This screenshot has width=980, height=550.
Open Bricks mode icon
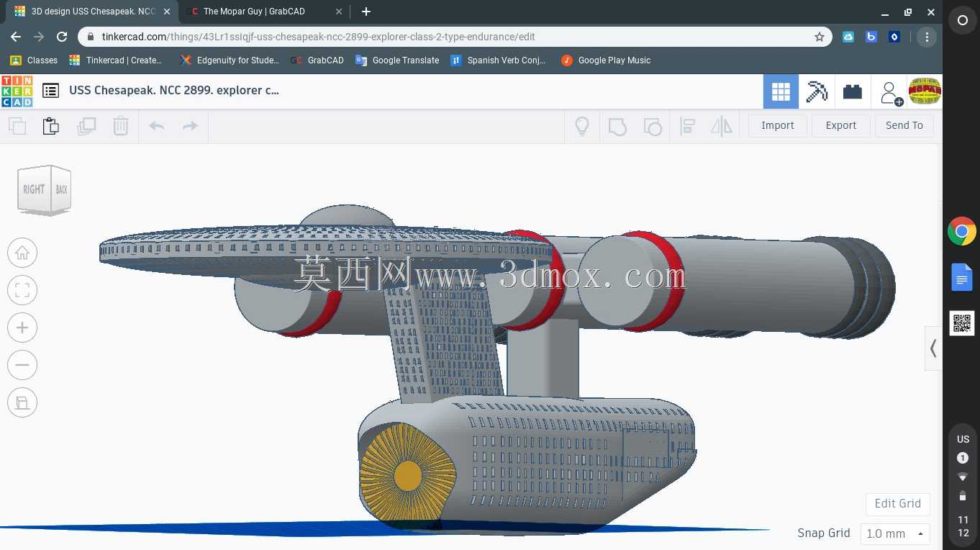tap(853, 91)
